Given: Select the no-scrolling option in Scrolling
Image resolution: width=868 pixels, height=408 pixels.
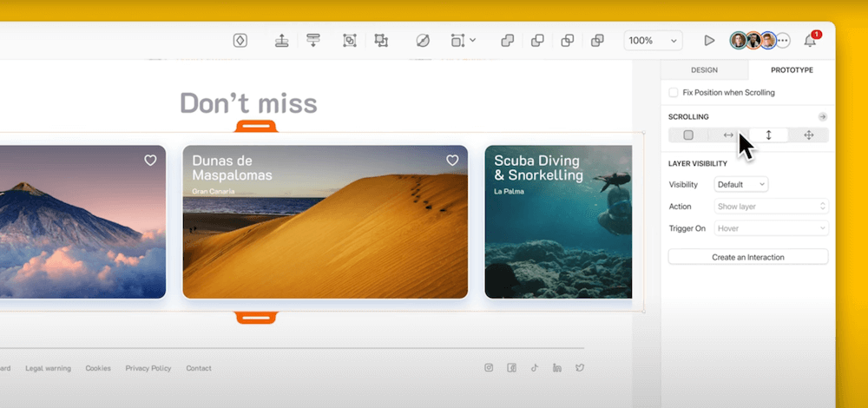Looking at the screenshot, I should 688,135.
